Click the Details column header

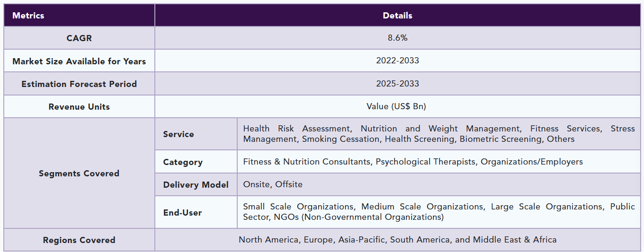click(397, 16)
